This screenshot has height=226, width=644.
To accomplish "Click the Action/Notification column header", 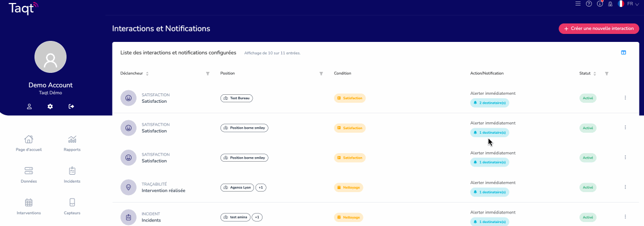I will coord(487,73).
